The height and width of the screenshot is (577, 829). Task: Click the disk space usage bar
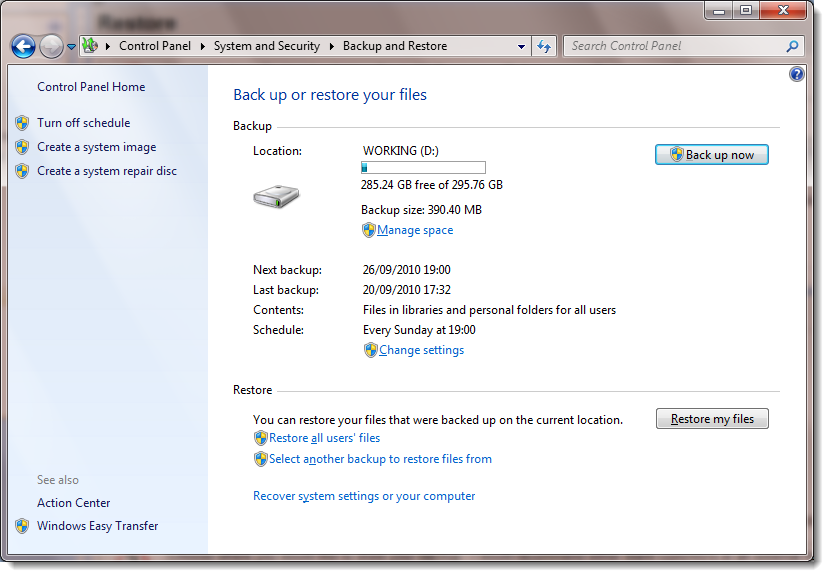click(x=421, y=167)
